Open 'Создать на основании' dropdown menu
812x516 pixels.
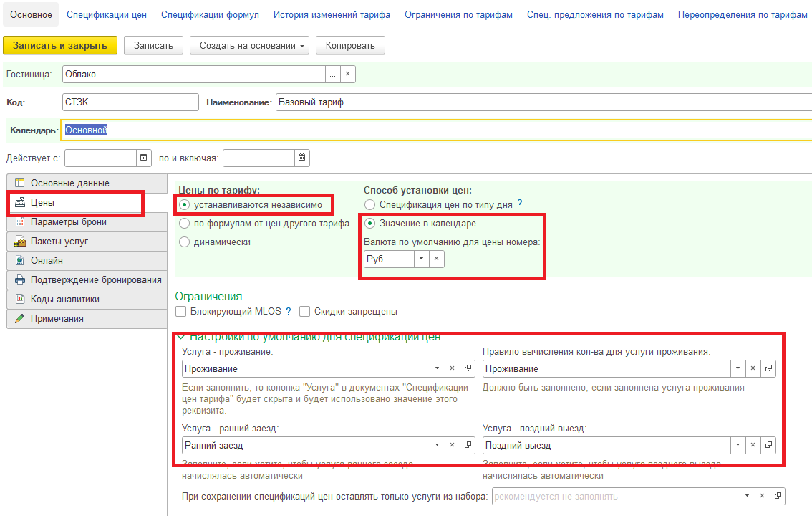click(x=249, y=46)
